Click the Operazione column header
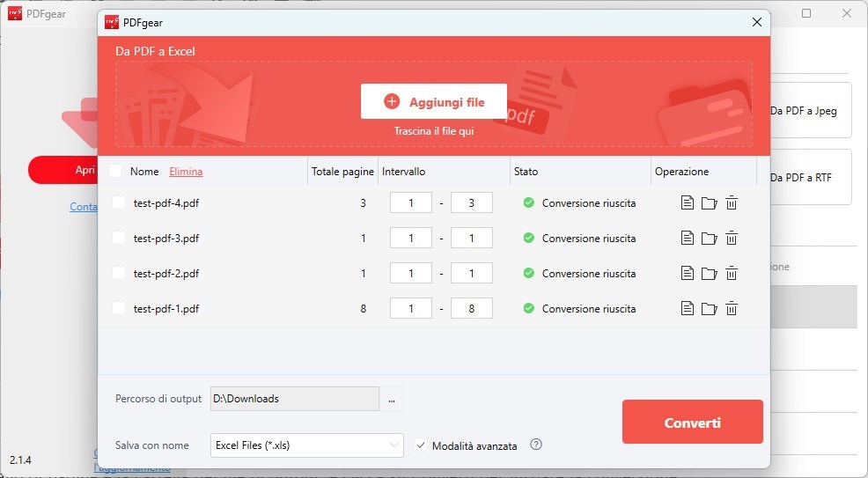868x478 pixels. pyautogui.click(x=681, y=172)
